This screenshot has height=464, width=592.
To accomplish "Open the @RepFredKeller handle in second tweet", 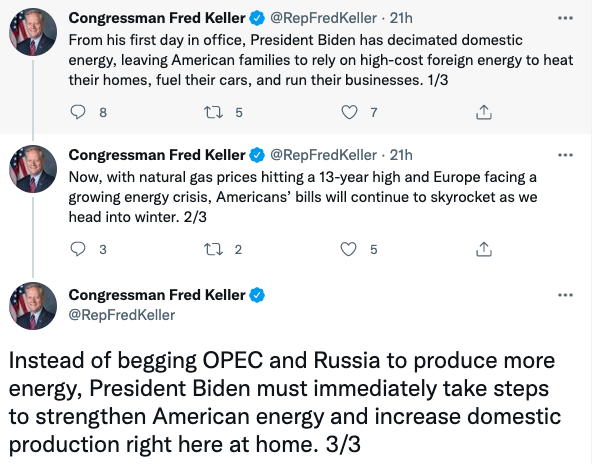I will click(323, 155).
